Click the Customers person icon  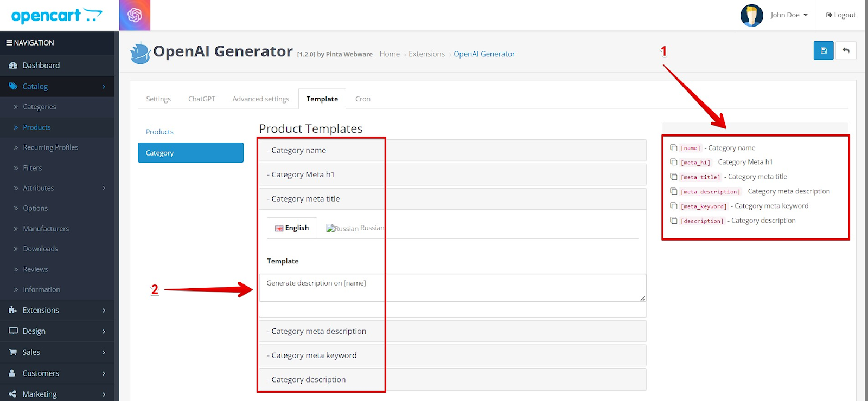[12, 373]
